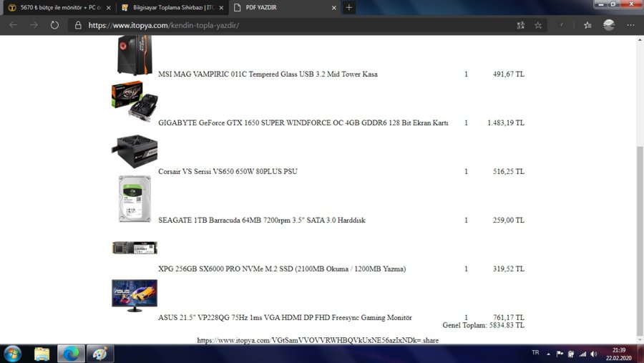Viewport: 644px width, 363px height.
Task: Close the Bilgisayar Toplama Sihirbazı tab
Action: click(x=221, y=8)
